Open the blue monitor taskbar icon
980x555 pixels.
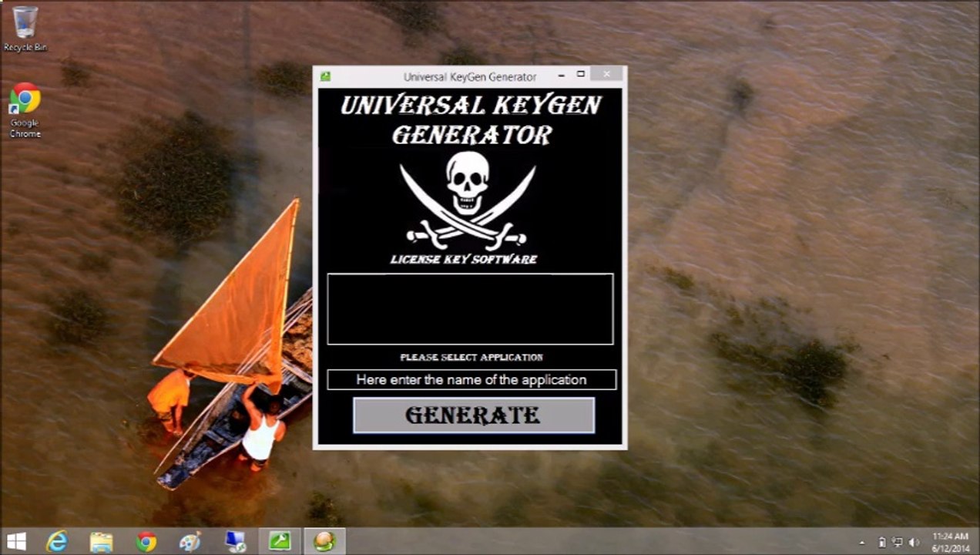coord(235,542)
